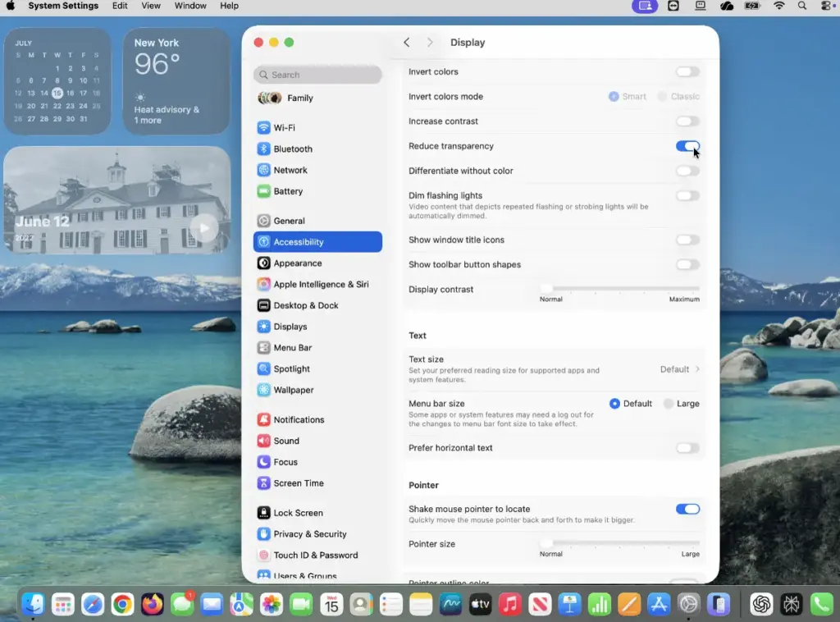Open the Help menu

230,6
